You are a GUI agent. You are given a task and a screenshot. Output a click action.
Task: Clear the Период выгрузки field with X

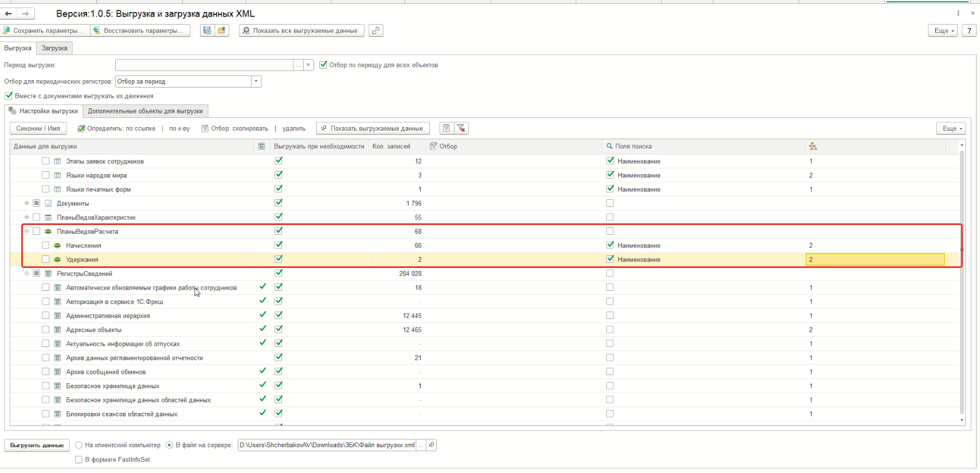pyautogui.click(x=308, y=65)
